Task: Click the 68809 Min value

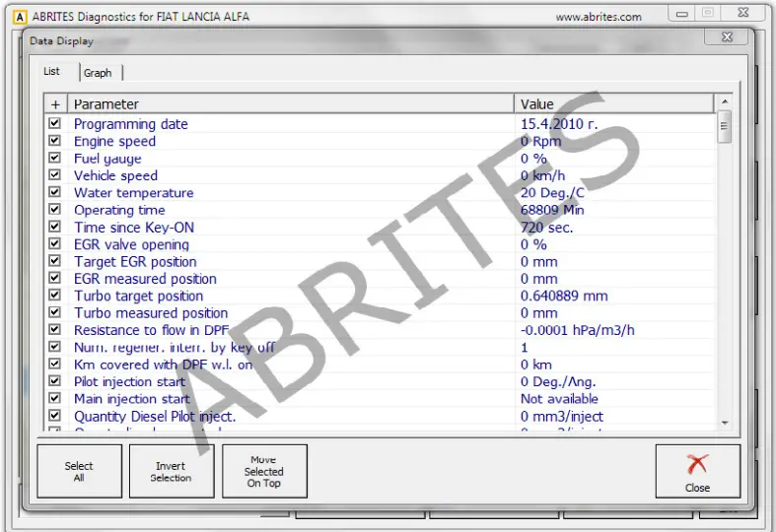Action: [x=552, y=210]
